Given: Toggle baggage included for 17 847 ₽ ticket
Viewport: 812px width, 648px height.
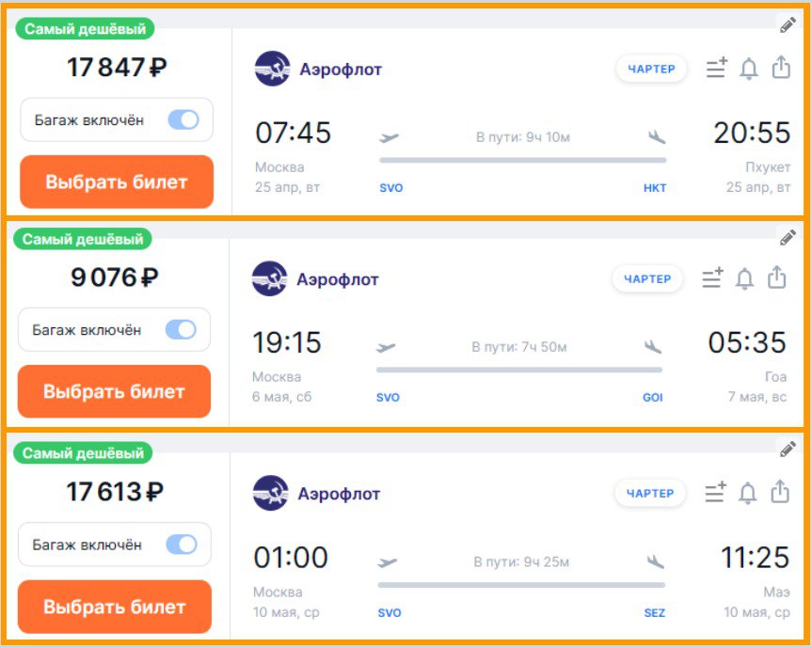Looking at the screenshot, I should tap(183, 120).
